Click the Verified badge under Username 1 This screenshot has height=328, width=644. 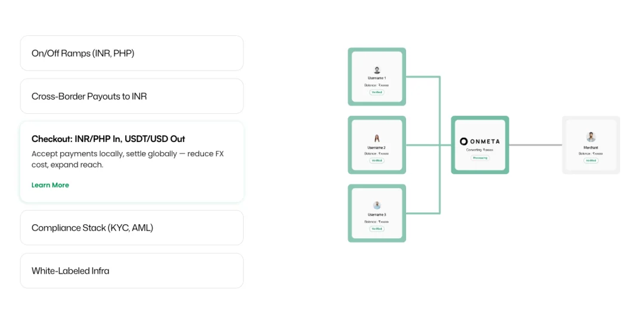pyautogui.click(x=377, y=92)
